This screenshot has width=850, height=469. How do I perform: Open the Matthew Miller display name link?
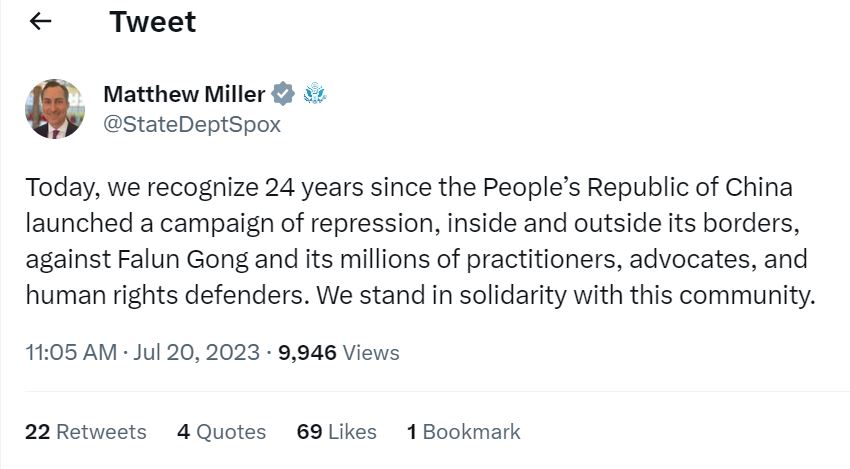coord(184,95)
